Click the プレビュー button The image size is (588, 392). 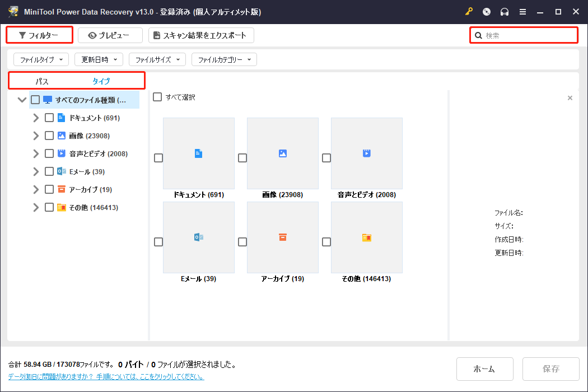(x=110, y=35)
